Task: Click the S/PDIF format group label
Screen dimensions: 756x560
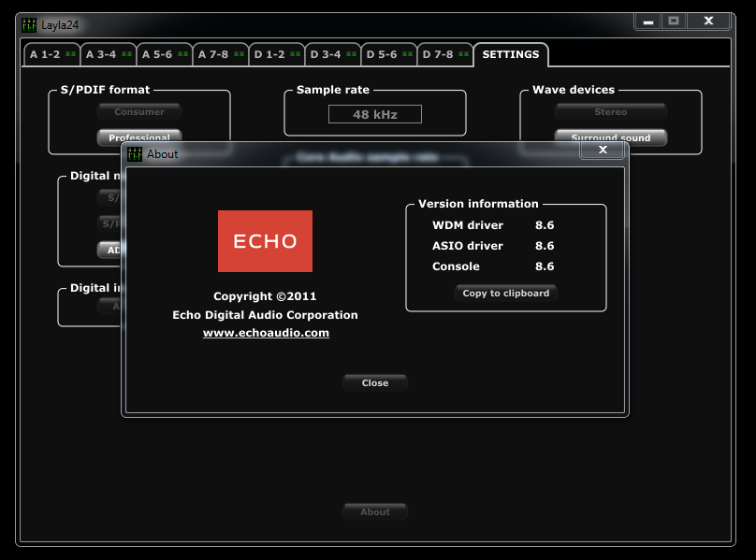Action: pyautogui.click(x=105, y=90)
